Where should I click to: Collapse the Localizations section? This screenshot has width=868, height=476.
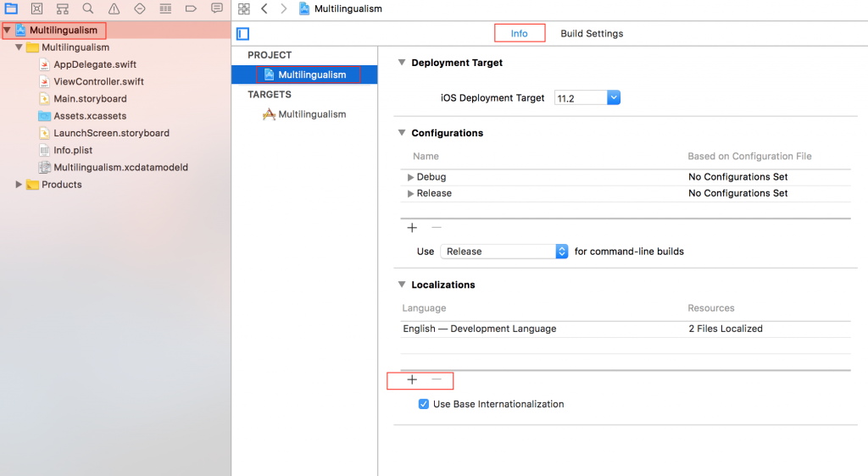coord(402,285)
